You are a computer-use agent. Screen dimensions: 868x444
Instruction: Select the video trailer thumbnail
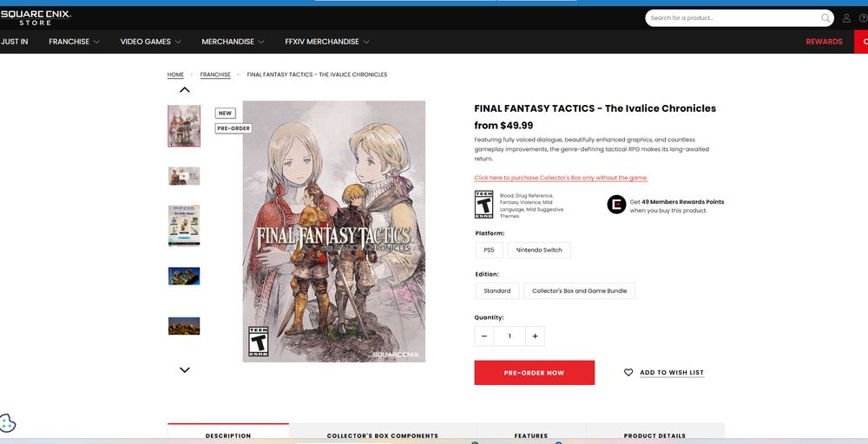click(184, 176)
